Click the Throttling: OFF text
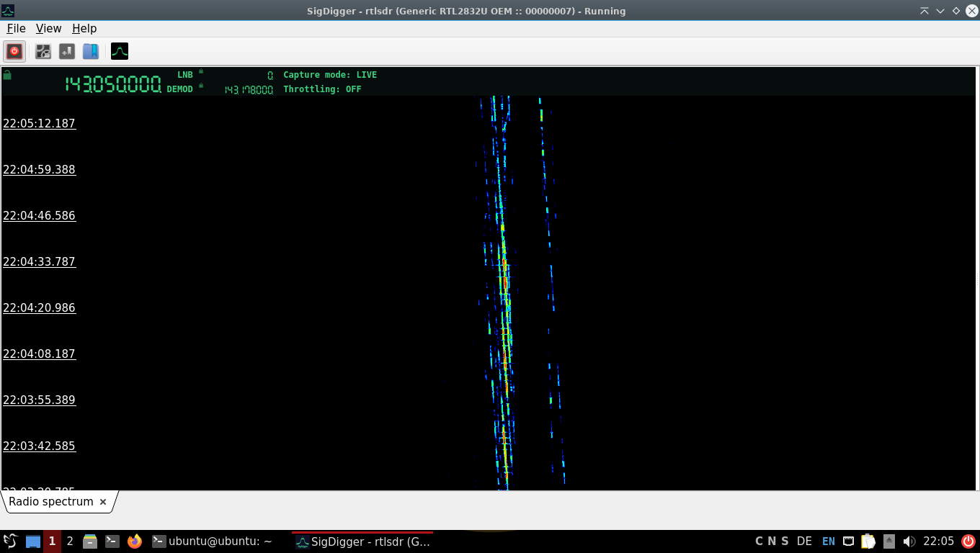Viewport: 980px width, 553px height. tap(322, 89)
